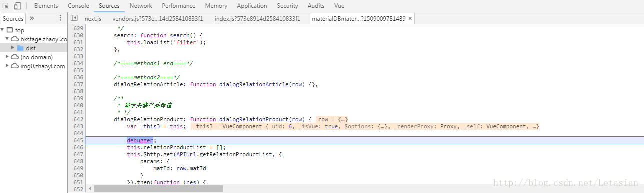This screenshot has width=644, height=193.
Task: Click the dialogRelationArticle function line
Action: [216, 84]
